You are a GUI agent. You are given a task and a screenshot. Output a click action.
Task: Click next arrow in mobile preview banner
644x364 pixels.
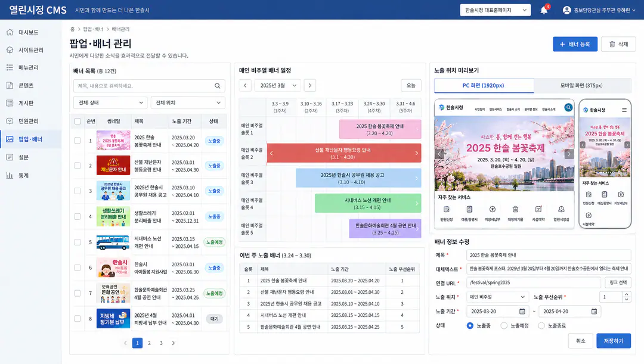627,145
